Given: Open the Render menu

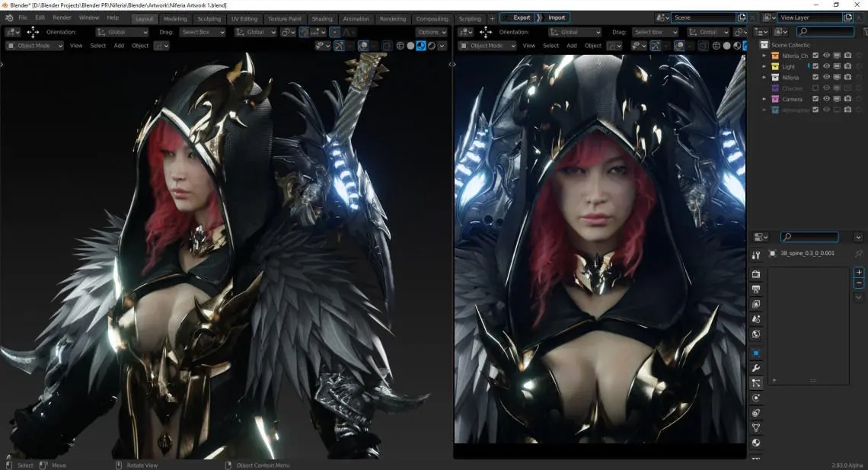Looking at the screenshot, I should pos(62,18).
